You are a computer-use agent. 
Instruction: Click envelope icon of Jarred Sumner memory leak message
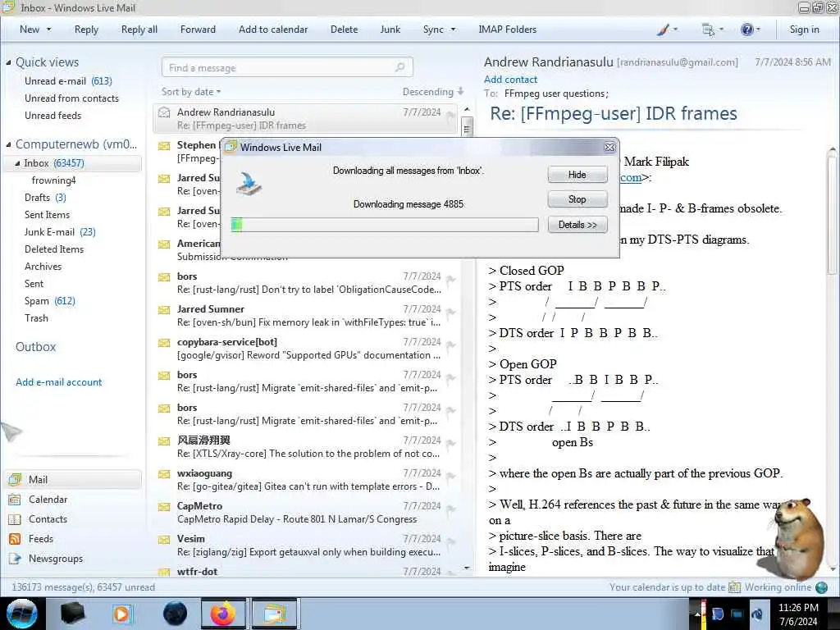[x=164, y=309]
